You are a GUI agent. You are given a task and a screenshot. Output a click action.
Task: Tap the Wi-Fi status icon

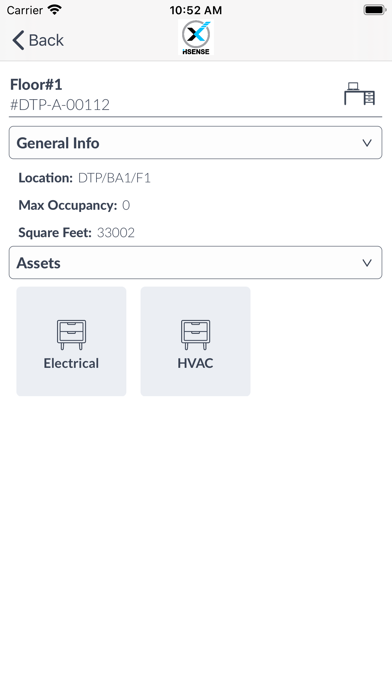(x=55, y=10)
